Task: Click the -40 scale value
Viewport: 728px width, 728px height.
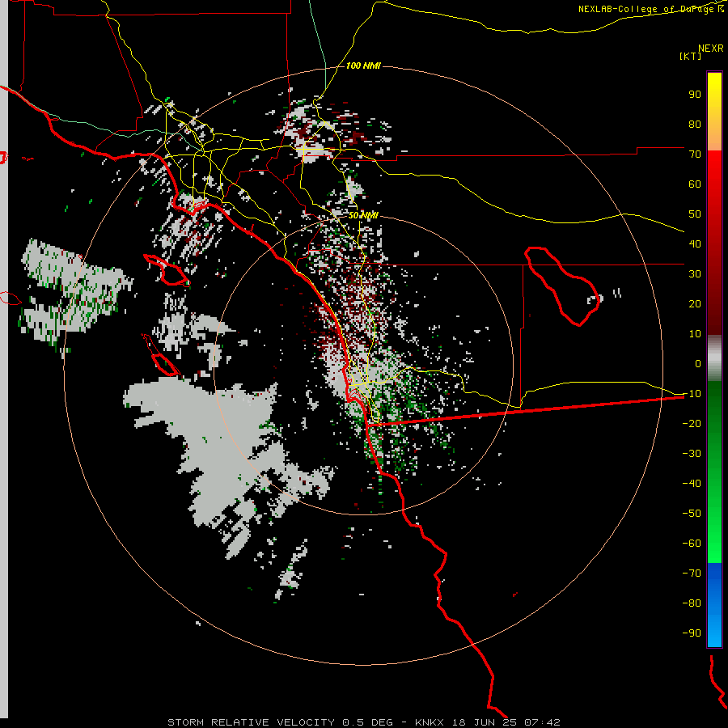Action: tap(692, 484)
